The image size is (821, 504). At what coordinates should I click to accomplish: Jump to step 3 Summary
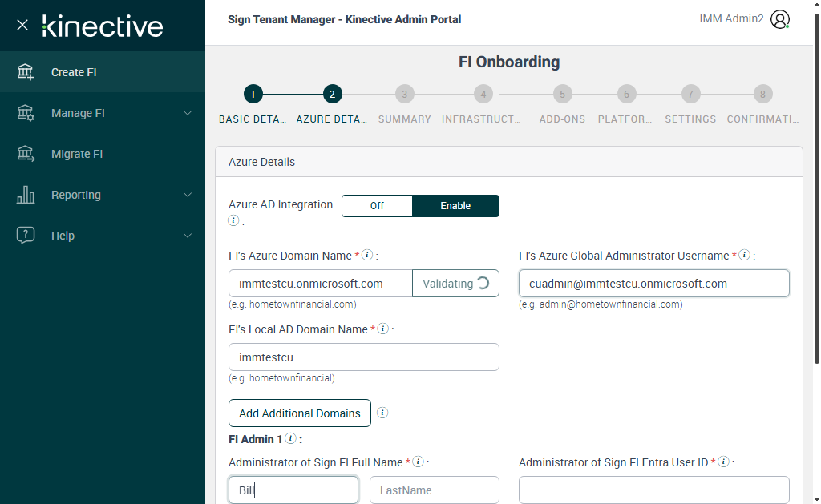405,95
